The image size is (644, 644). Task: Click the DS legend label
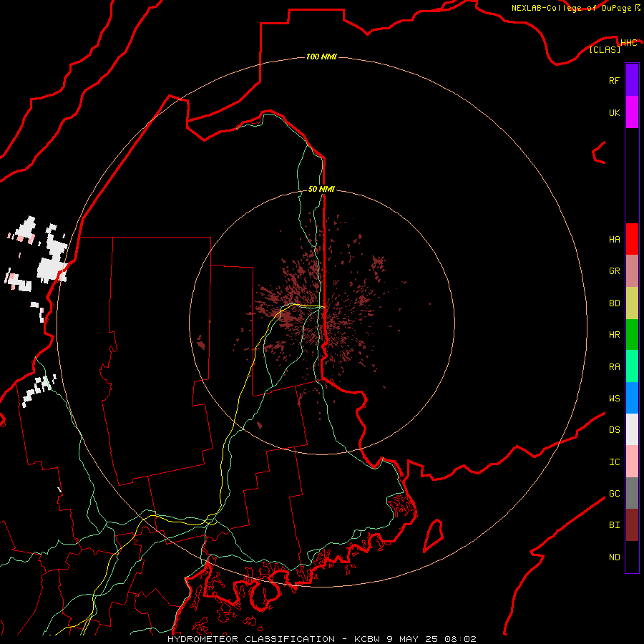tap(614, 430)
